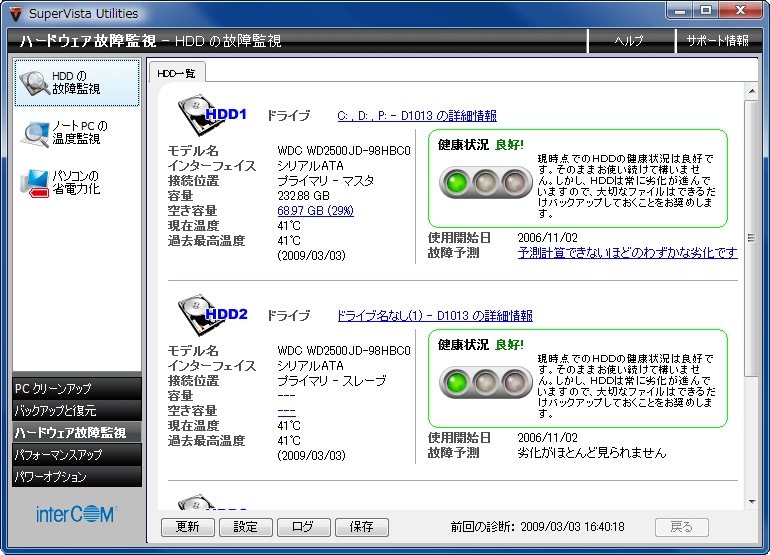
Task: Click HDD1 使用開始日 2006/11/02 value
Action: click(548, 238)
